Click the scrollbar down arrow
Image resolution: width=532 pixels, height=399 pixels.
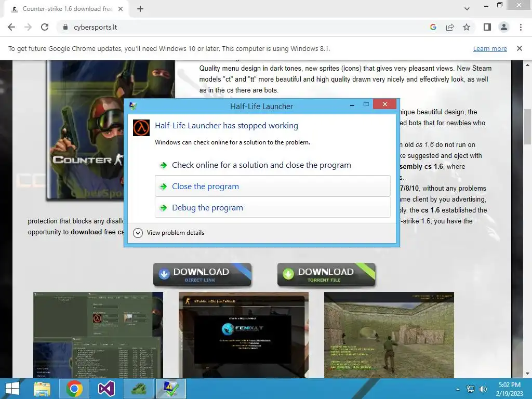[x=528, y=374]
